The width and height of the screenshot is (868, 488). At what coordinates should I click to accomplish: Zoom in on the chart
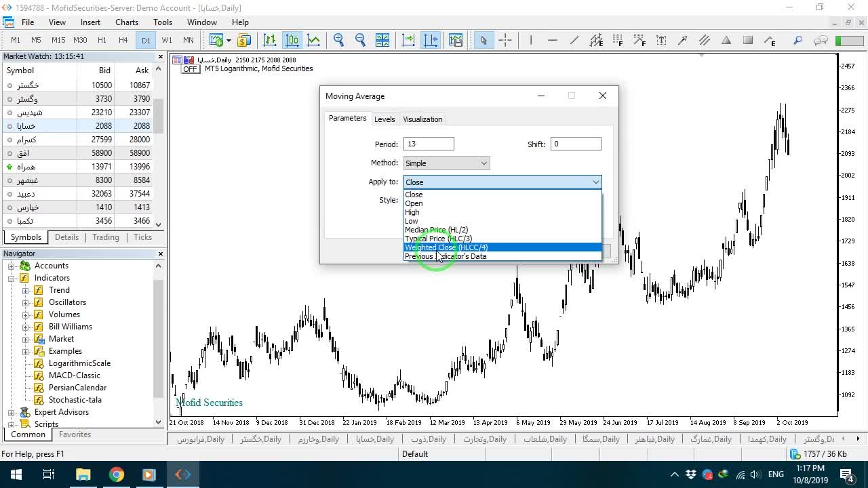[x=339, y=40]
